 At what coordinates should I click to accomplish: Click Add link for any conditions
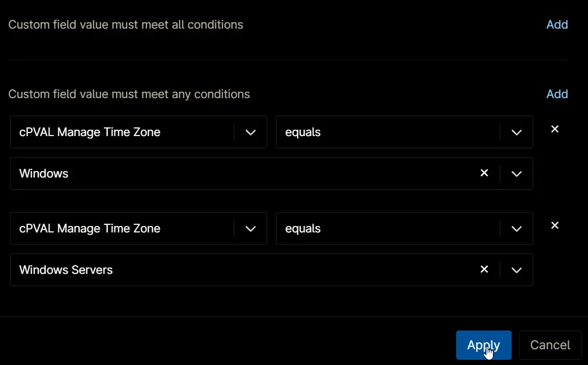pos(557,94)
